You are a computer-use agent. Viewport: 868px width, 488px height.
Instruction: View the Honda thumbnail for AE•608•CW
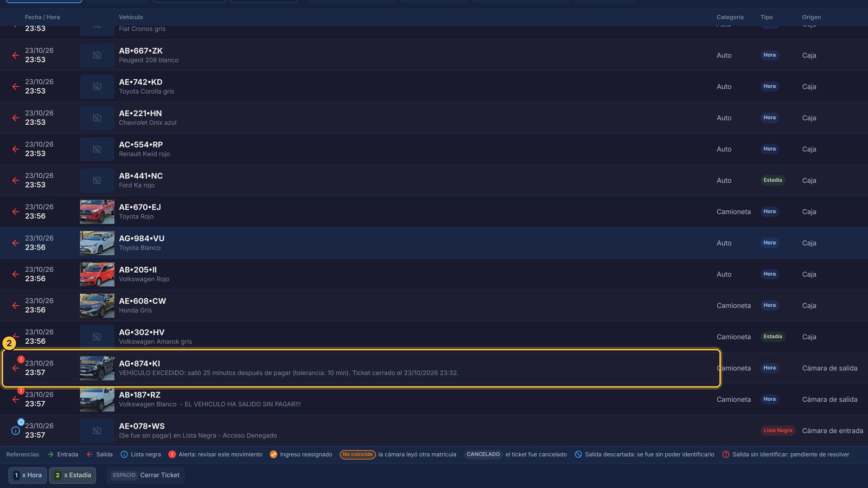[x=97, y=305]
